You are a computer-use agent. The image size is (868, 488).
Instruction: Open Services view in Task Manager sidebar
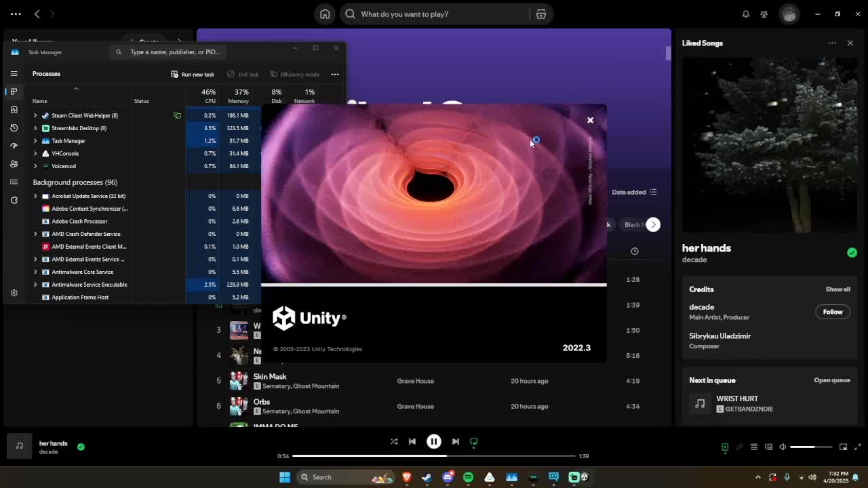click(x=14, y=200)
